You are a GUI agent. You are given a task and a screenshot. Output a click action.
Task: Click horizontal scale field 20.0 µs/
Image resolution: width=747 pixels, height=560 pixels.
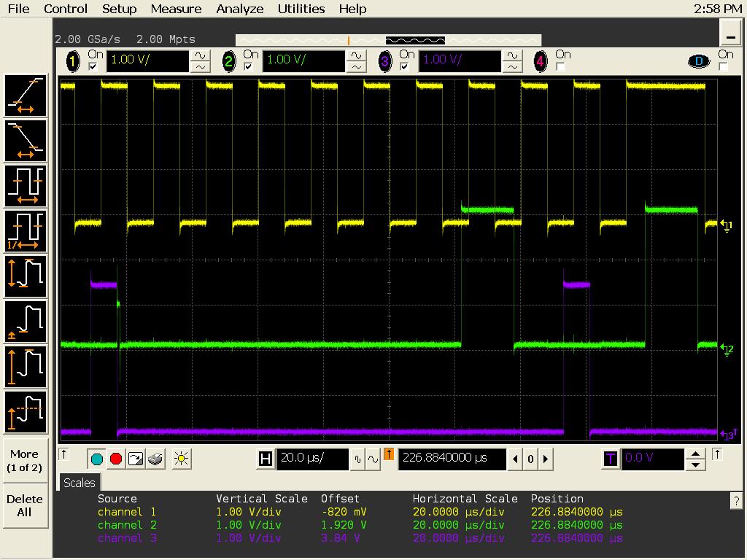[x=312, y=459]
